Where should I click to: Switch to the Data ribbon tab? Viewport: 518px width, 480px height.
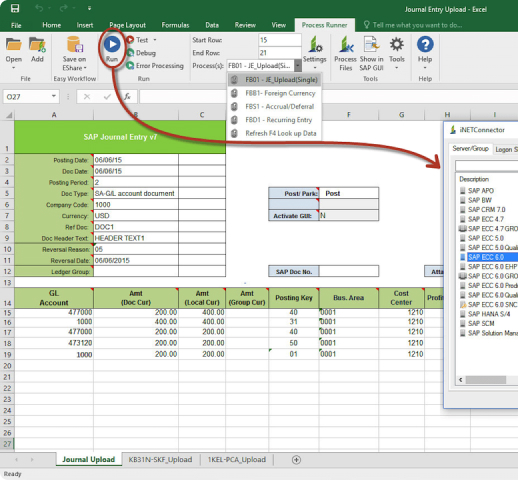point(212,25)
